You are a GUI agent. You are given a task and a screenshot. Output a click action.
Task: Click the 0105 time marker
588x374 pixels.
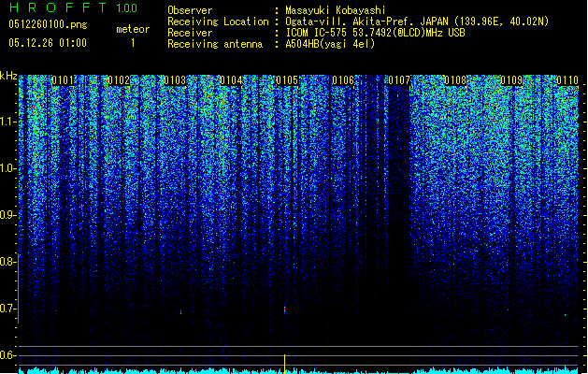pyautogui.click(x=287, y=80)
